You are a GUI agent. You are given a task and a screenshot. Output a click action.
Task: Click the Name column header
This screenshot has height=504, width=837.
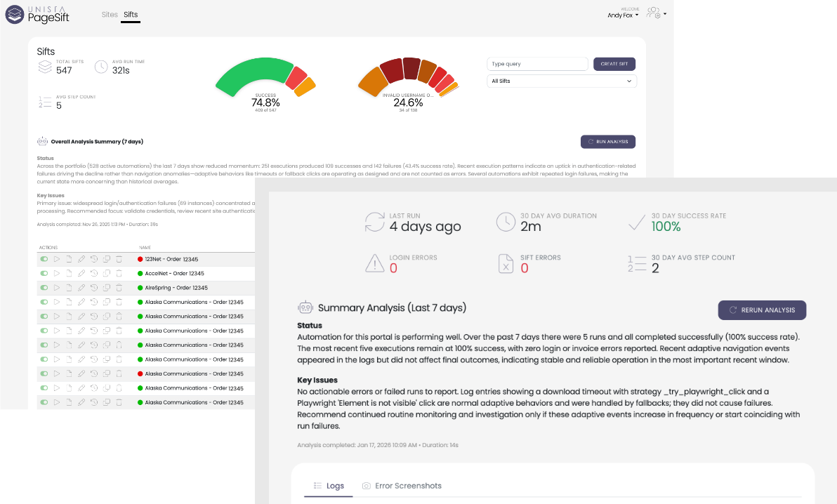[x=145, y=248]
